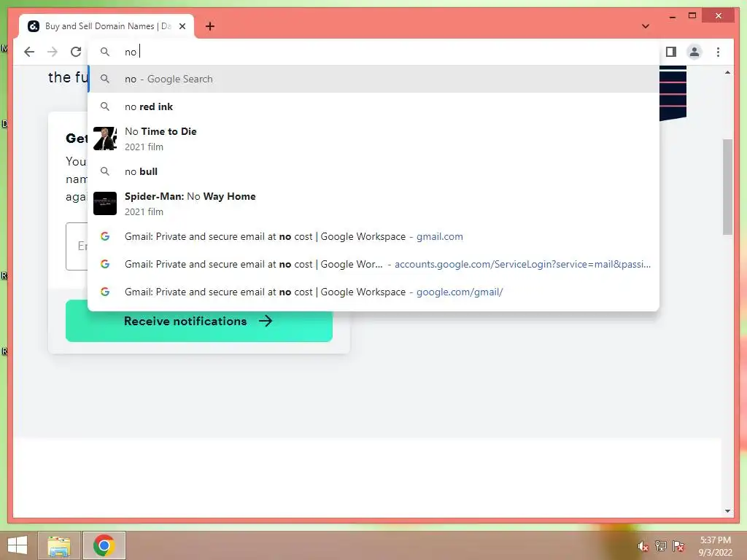
Task: Open the tab search chevron
Action: [x=646, y=26]
